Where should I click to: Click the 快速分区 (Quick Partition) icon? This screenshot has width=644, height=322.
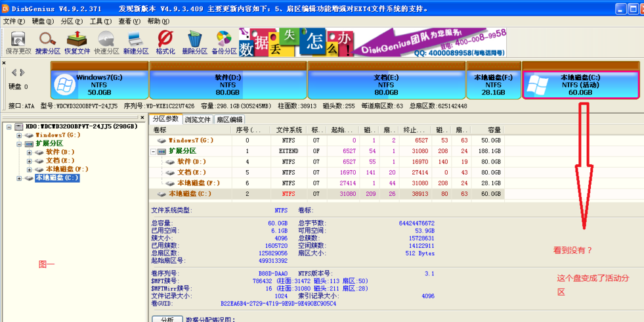106,41
